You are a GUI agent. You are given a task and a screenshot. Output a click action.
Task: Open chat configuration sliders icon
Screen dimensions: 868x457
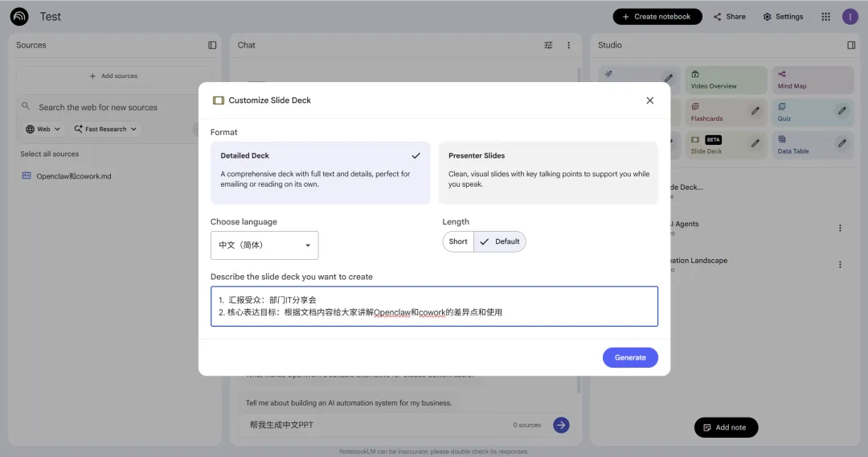[548, 45]
